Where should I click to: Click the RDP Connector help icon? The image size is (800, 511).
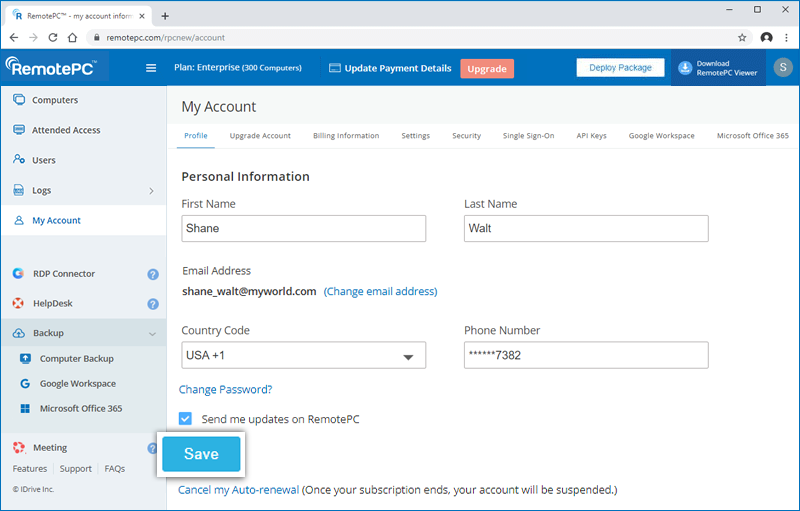click(153, 274)
